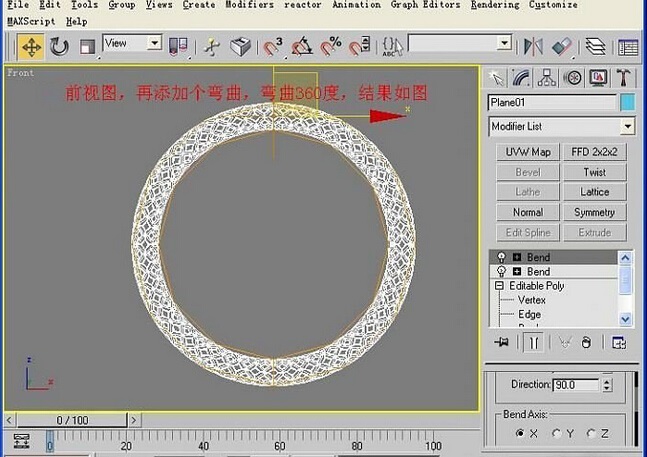
Task: Select the Z bend axis radio
Action: pos(591,433)
